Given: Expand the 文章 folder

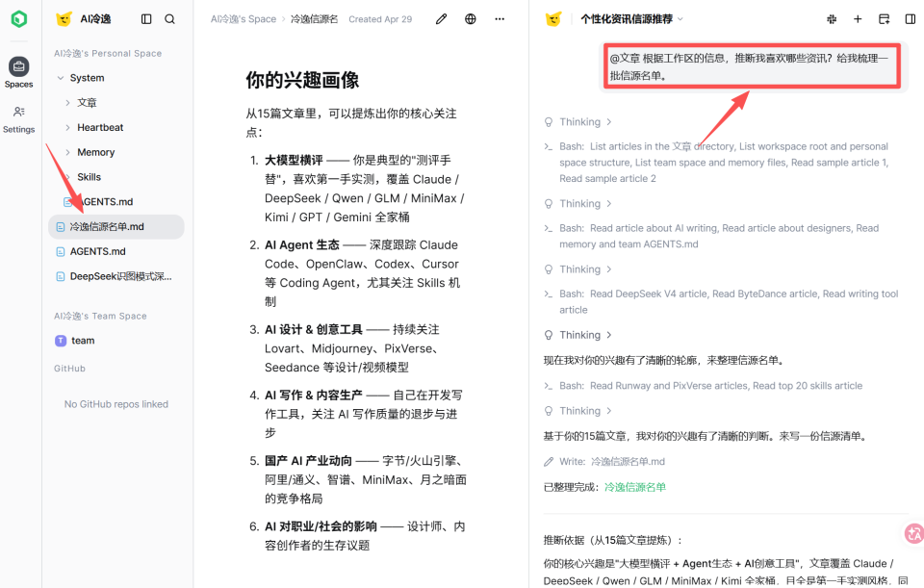Looking at the screenshot, I should point(67,103).
